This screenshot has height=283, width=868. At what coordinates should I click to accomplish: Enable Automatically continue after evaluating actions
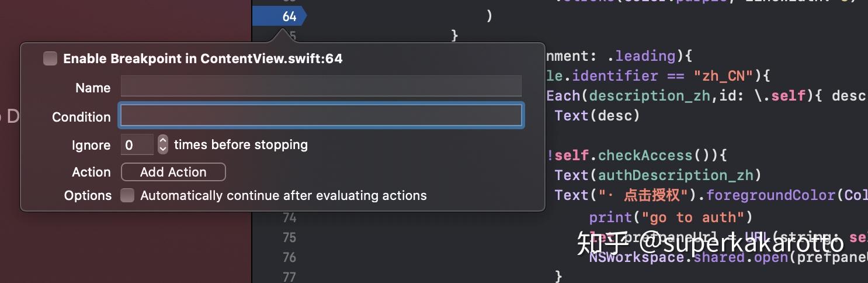point(127,195)
